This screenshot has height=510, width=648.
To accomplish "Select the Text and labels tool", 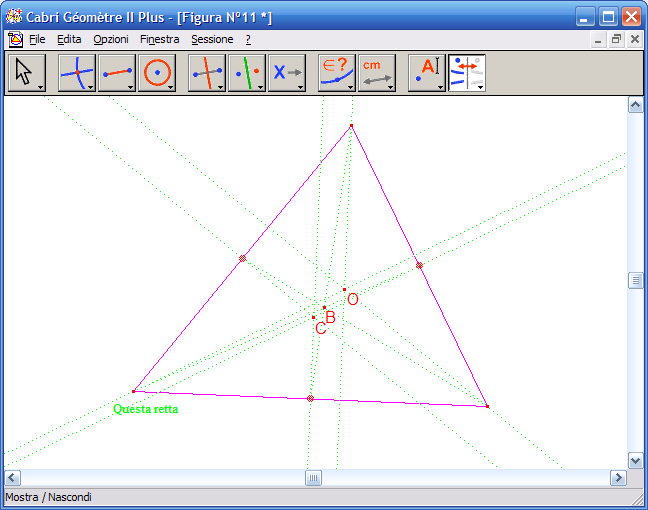I will (426, 72).
